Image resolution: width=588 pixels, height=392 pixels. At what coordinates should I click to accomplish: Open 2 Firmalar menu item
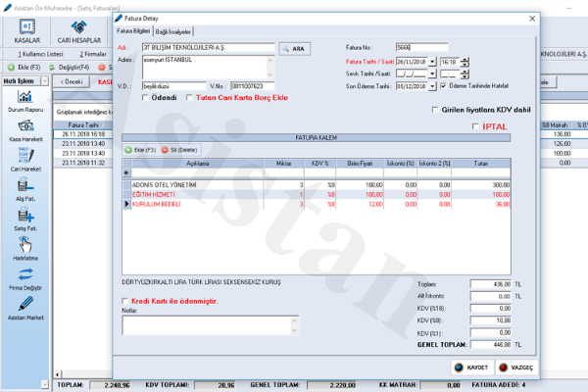(93, 54)
